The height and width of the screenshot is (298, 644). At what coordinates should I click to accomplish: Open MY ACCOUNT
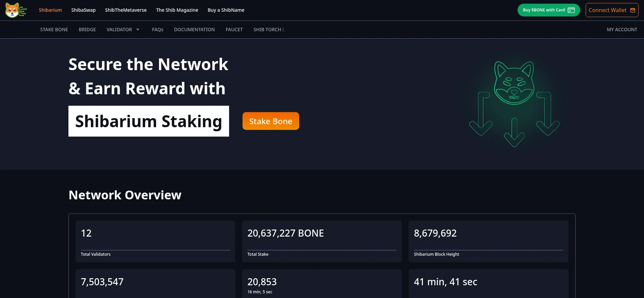click(x=622, y=30)
